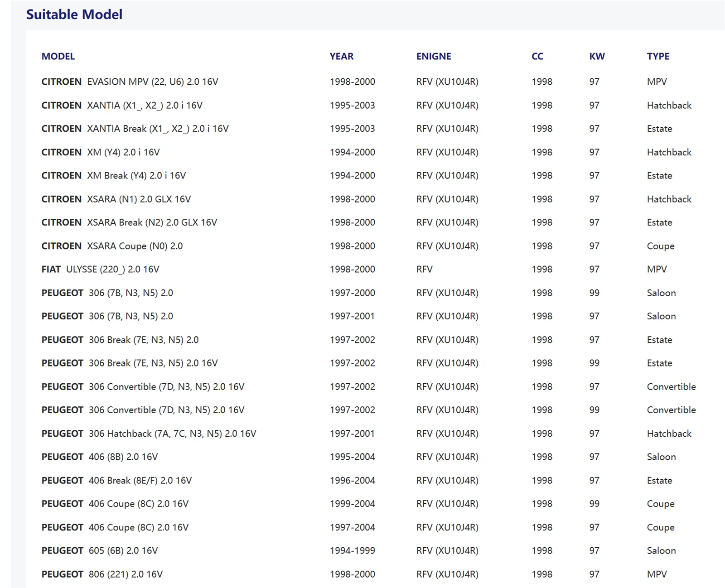Click the CC column header

point(537,56)
